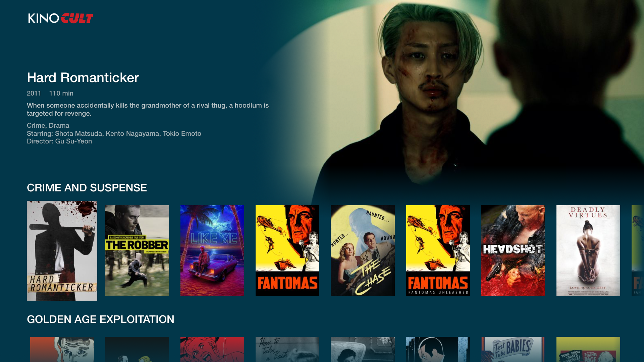Open The Robber movie poster
The image size is (644, 362).
pos(137,250)
